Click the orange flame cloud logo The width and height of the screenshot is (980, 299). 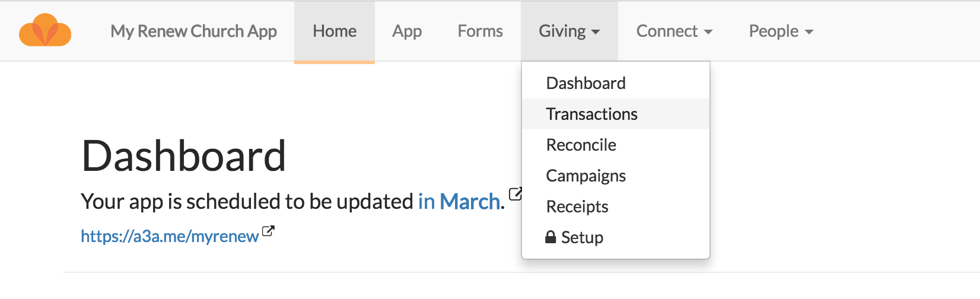tap(45, 30)
